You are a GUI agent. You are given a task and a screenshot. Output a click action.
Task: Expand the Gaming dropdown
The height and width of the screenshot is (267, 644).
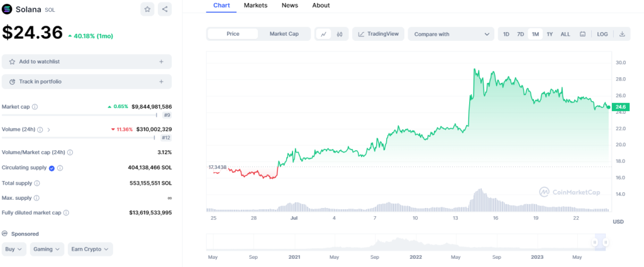47,249
